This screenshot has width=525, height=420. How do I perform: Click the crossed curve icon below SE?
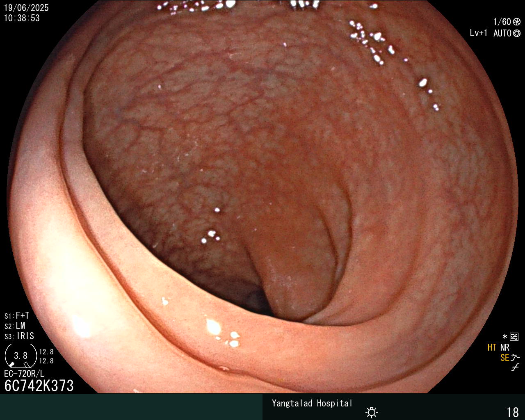tap(515, 367)
